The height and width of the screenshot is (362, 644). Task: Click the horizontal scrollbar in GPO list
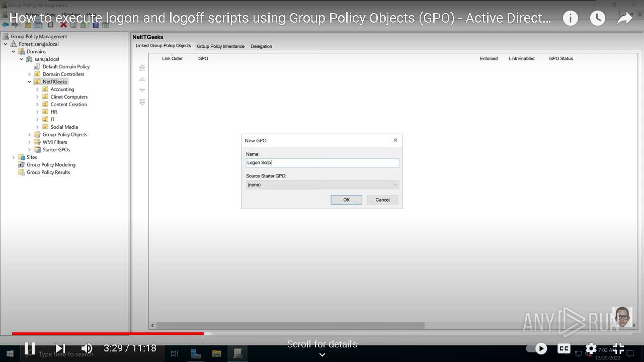(291, 326)
